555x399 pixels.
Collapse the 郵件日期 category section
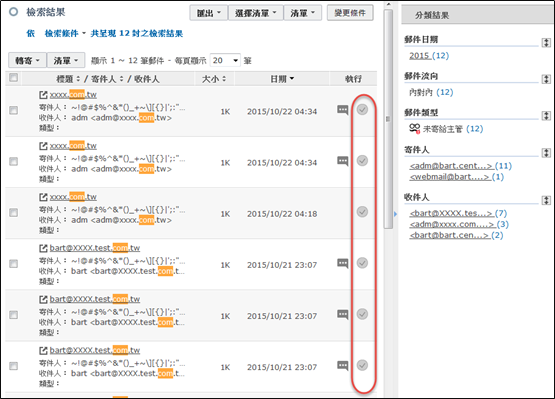click(546, 43)
